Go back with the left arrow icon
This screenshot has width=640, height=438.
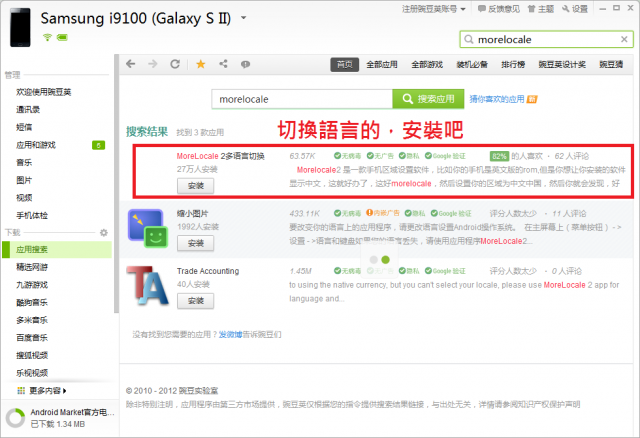131,64
